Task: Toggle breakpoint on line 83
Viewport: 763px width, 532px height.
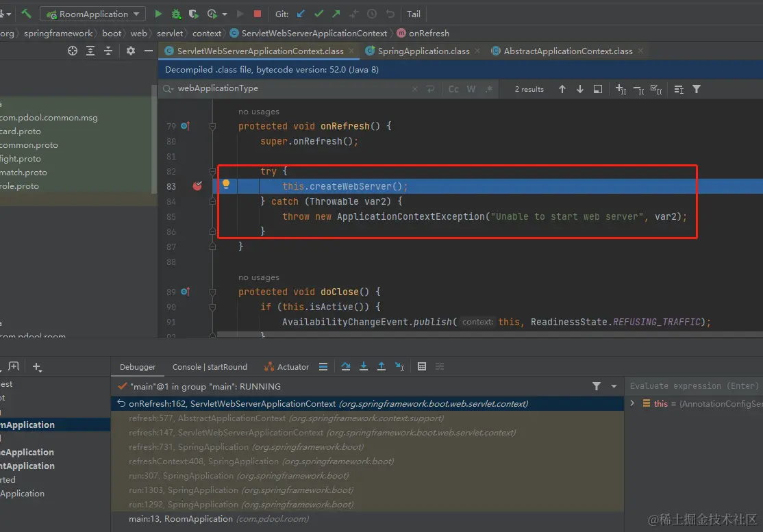Action: click(197, 186)
